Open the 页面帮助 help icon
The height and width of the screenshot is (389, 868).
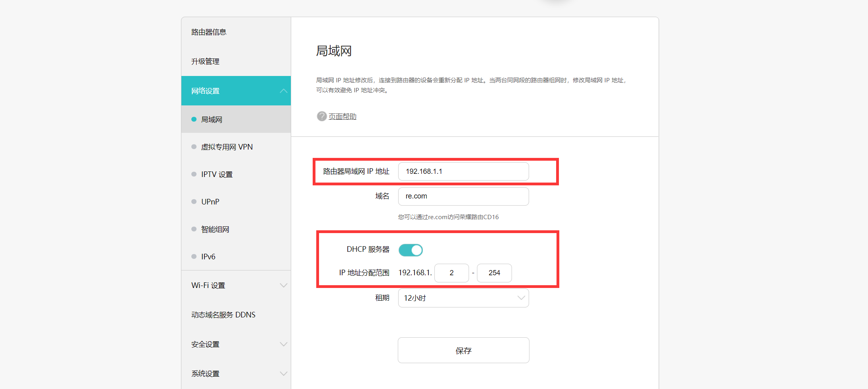click(x=321, y=116)
